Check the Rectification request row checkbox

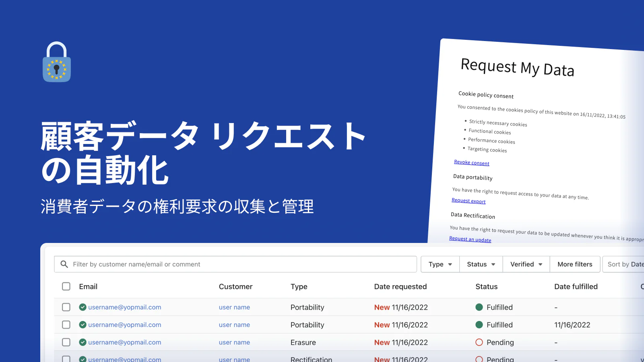[66, 359]
